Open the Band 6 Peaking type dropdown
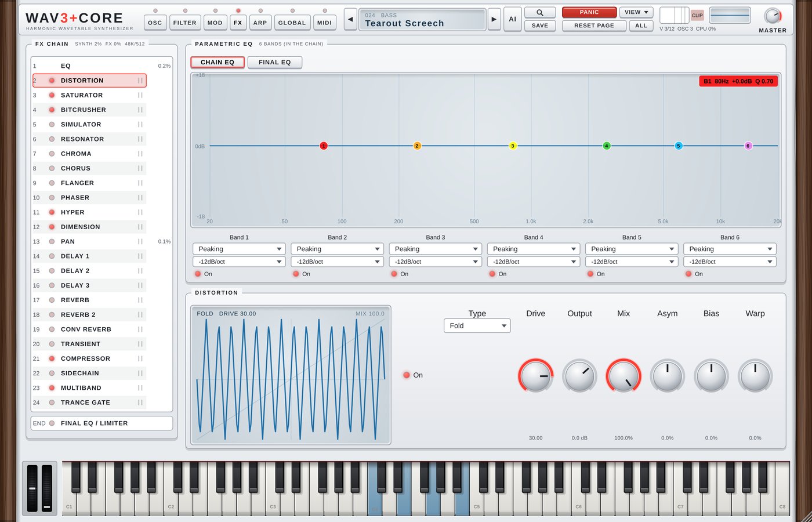Image resolution: width=812 pixels, height=522 pixels. coord(730,249)
